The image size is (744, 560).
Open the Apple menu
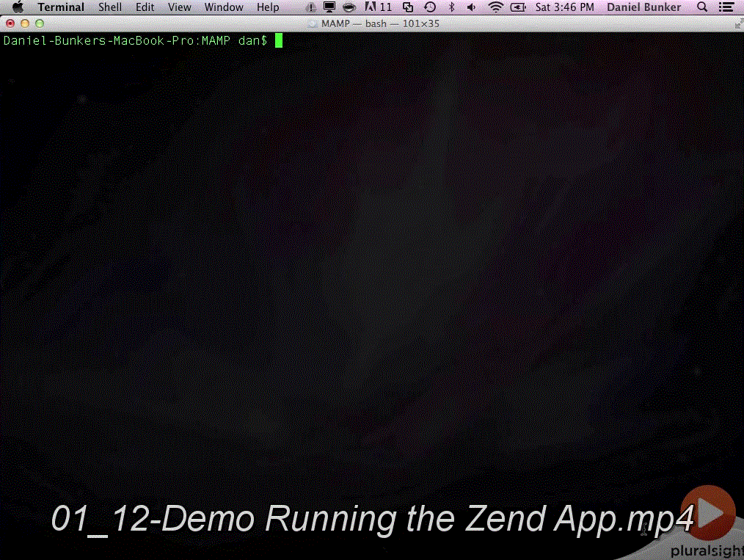[18, 7]
